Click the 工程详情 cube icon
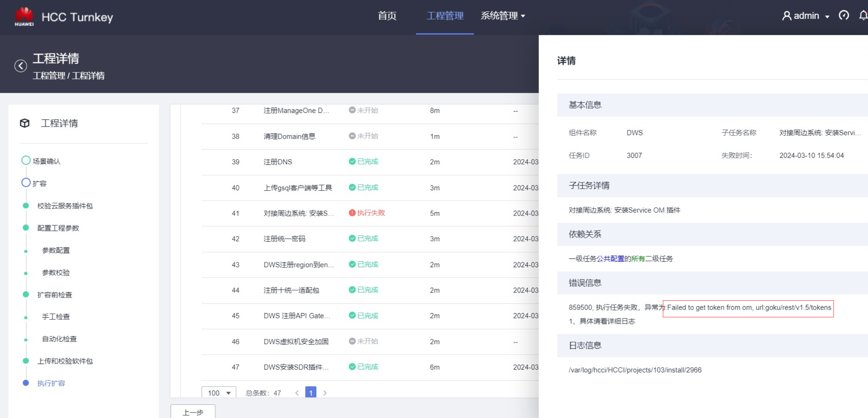The width and height of the screenshot is (868, 418). click(25, 123)
